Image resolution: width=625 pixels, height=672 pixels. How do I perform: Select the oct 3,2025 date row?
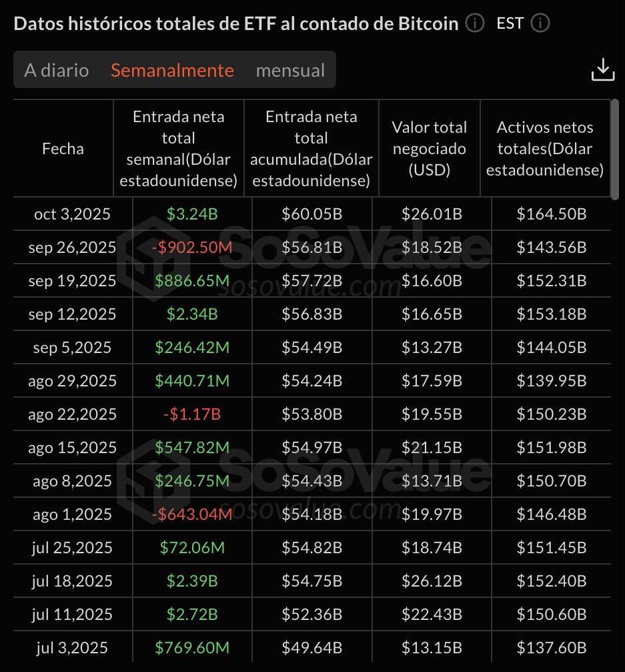[72, 214]
